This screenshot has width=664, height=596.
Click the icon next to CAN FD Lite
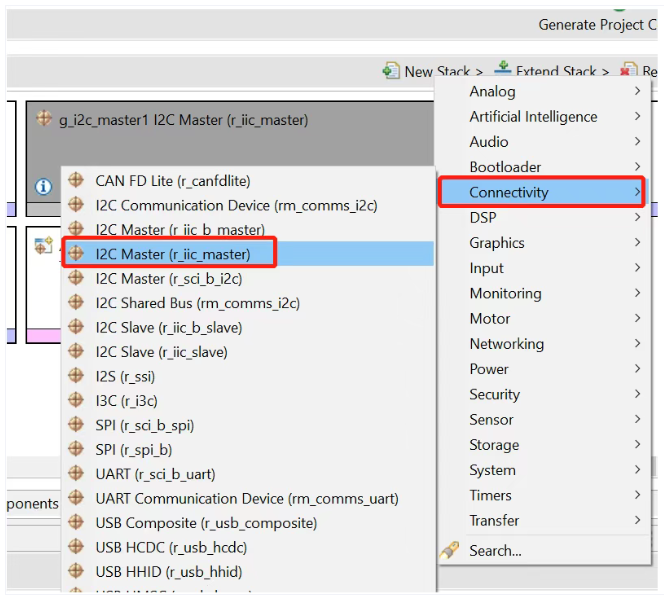pyautogui.click(x=76, y=180)
